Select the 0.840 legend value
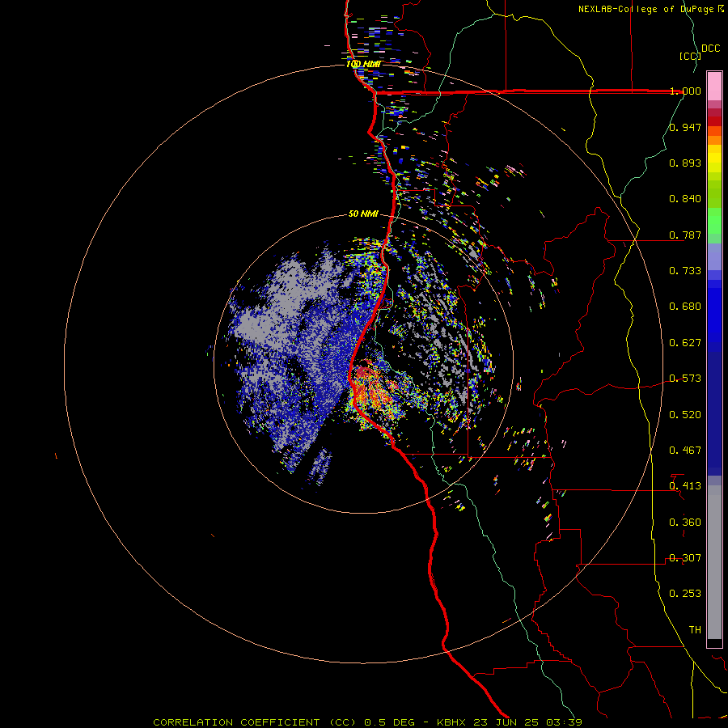This screenshot has width=728, height=728. pyautogui.click(x=685, y=199)
